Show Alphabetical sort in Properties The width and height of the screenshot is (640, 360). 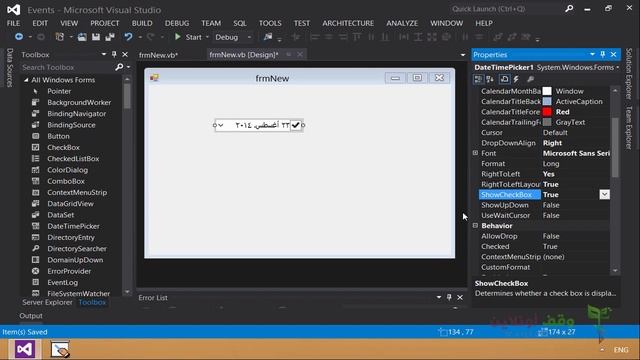[490, 79]
